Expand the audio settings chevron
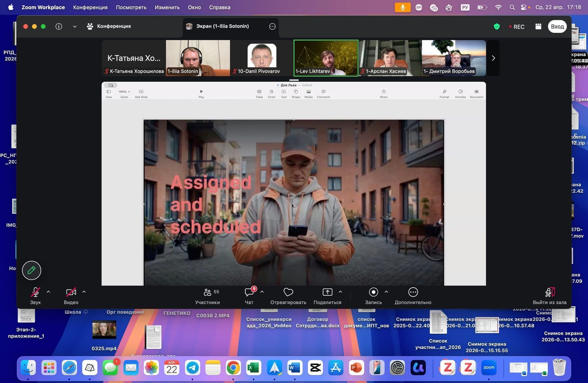588x383 pixels. click(48, 292)
